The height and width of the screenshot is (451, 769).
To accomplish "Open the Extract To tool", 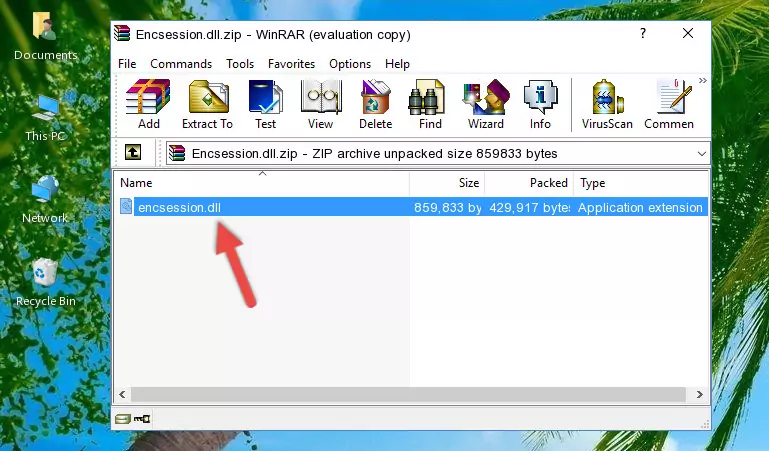I will (x=207, y=104).
